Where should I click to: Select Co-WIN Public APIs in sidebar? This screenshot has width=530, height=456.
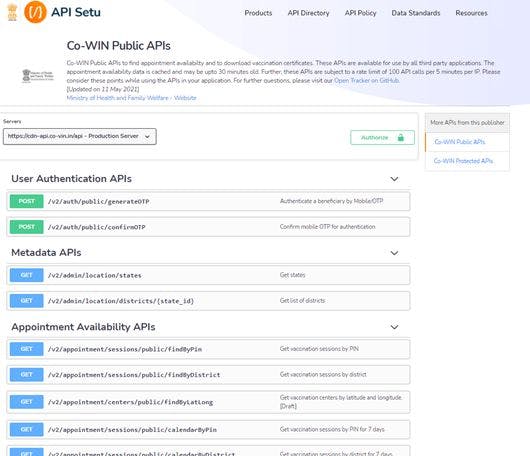pyautogui.click(x=460, y=142)
